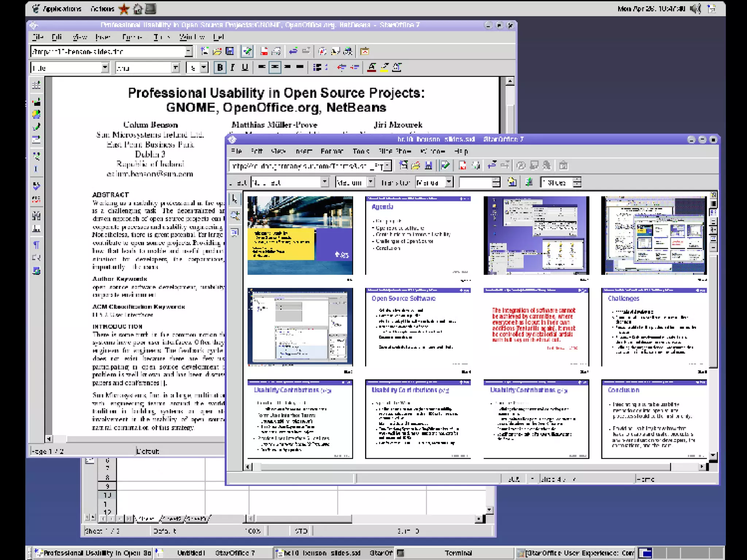This screenshot has height=560, width=747.
Task: Toggle Underline formatting in Writer
Action: (245, 67)
